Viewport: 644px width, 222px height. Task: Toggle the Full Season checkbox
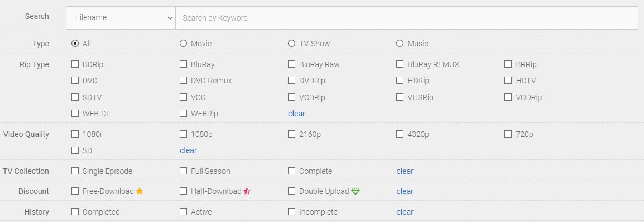183,171
